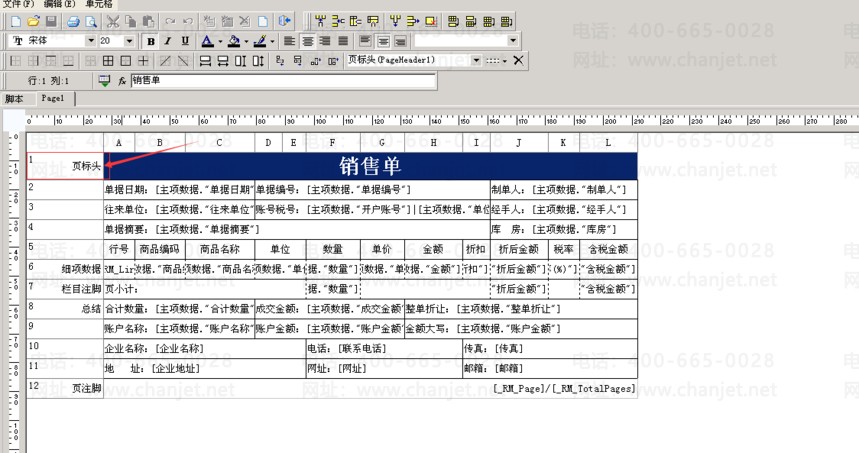Click column header L
This screenshot has height=453, width=859.
click(608, 142)
